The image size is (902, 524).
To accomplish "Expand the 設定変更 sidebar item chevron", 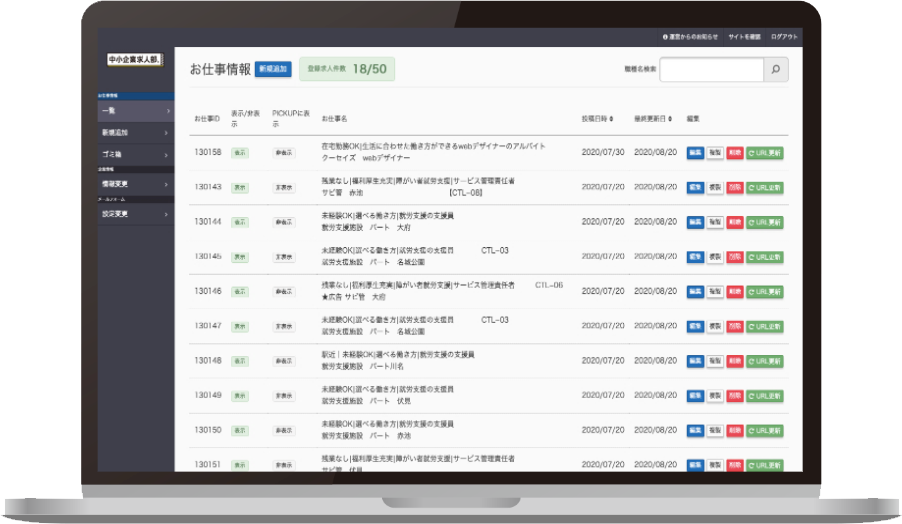I will (x=167, y=213).
